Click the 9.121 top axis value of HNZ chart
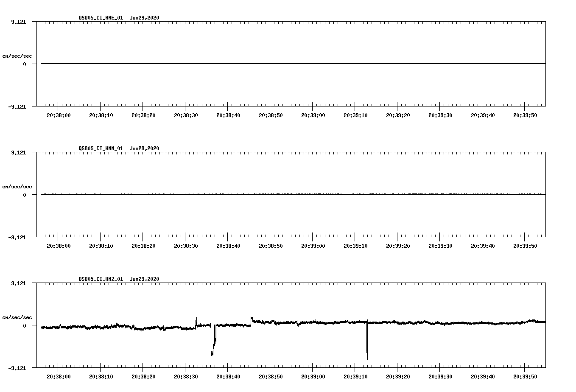Viewport: 576px width, 392px height. point(18,283)
